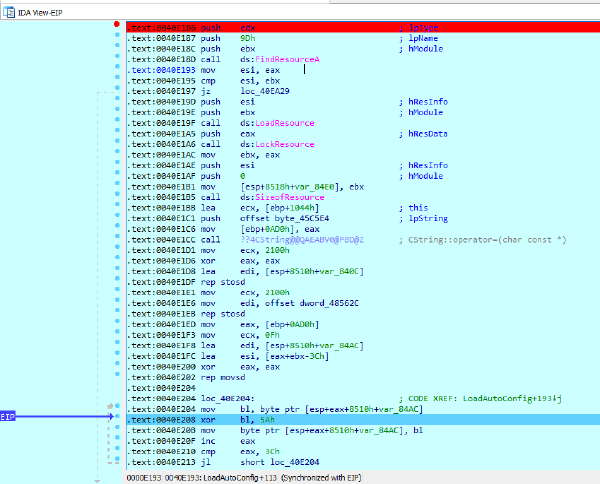Click the short loc_40E204 operand in jl
Image resolution: width=600 pixels, height=484 pixels.
coord(279,462)
